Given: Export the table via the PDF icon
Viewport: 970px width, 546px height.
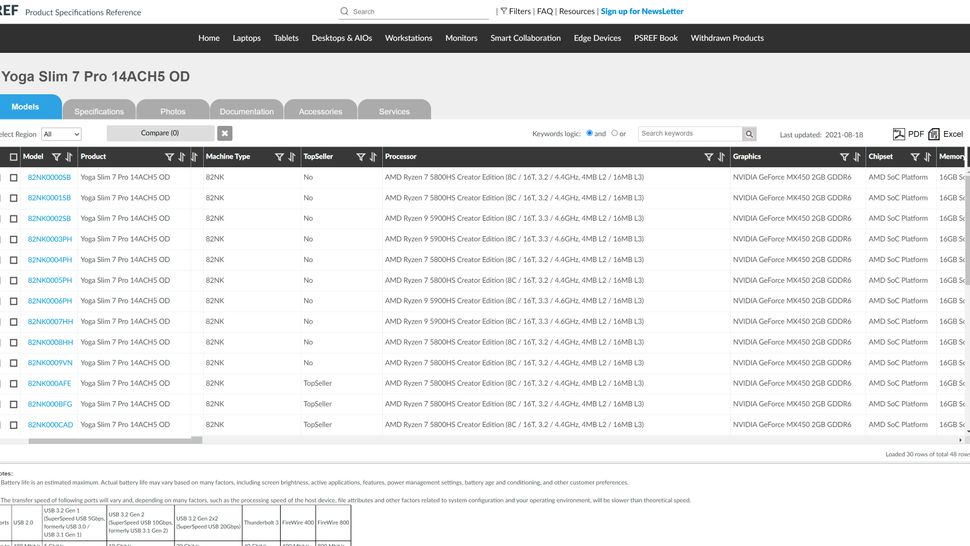Looking at the screenshot, I should (x=899, y=134).
